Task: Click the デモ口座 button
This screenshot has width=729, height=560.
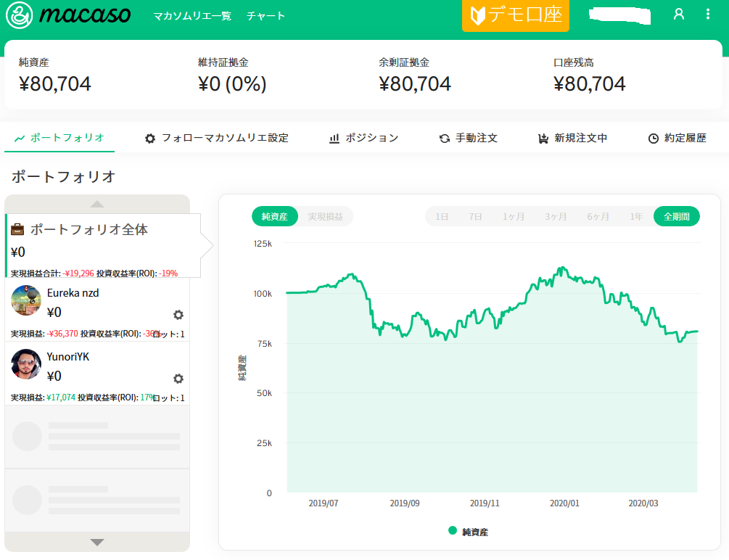Action: tap(516, 16)
